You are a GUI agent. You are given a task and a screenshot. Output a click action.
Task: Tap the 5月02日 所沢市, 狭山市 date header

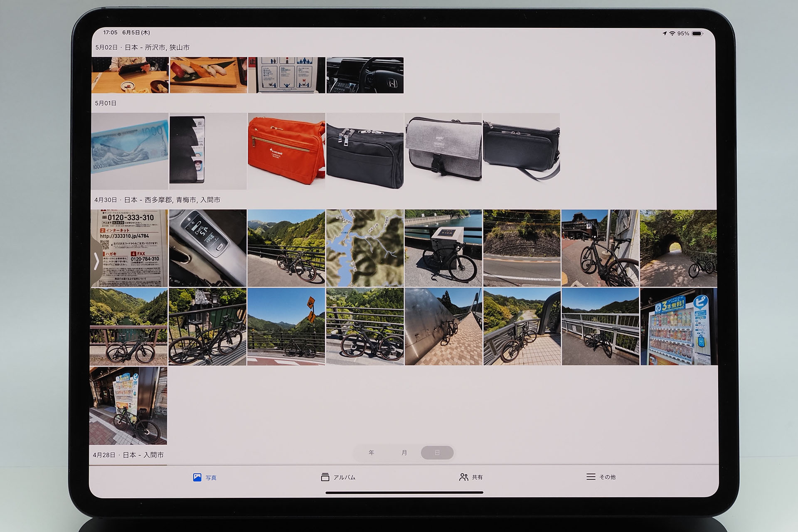click(142, 47)
